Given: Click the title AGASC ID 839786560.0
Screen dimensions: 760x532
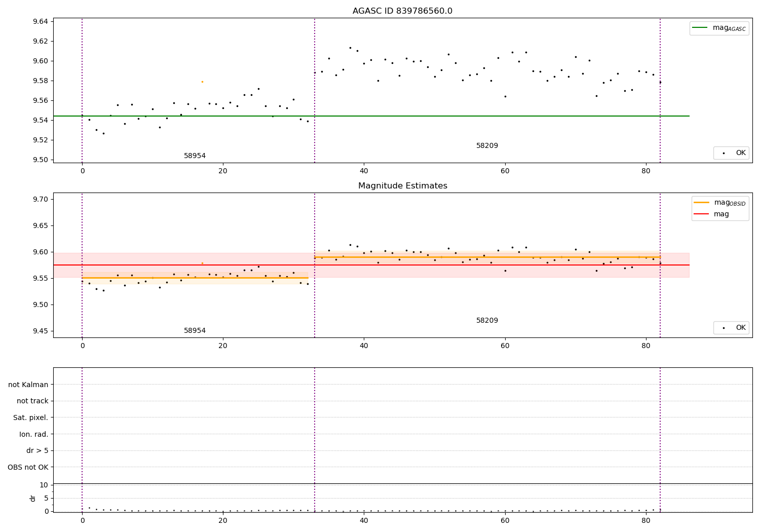Looking at the screenshot, I should click(x=402, y=11).
